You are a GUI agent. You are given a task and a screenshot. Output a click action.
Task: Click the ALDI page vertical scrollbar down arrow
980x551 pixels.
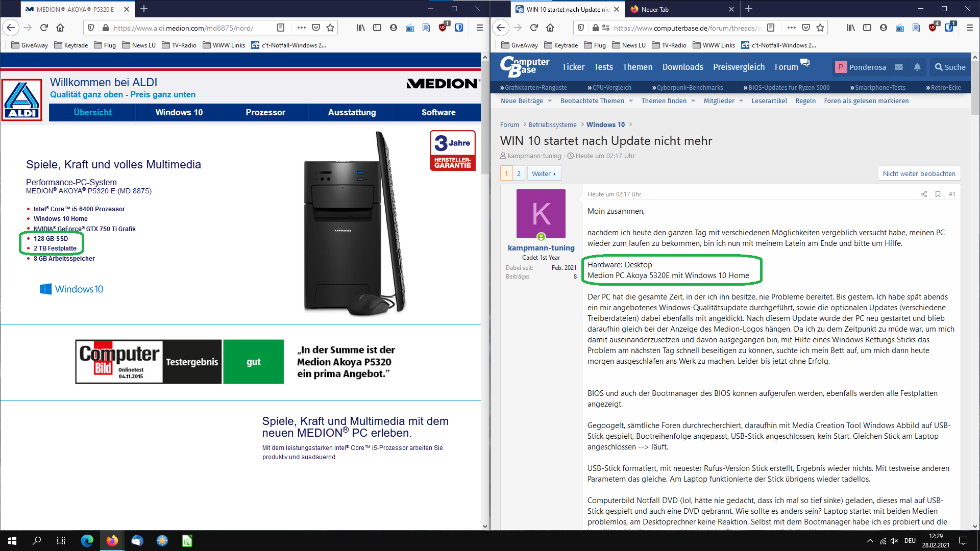tap(485, 526)
